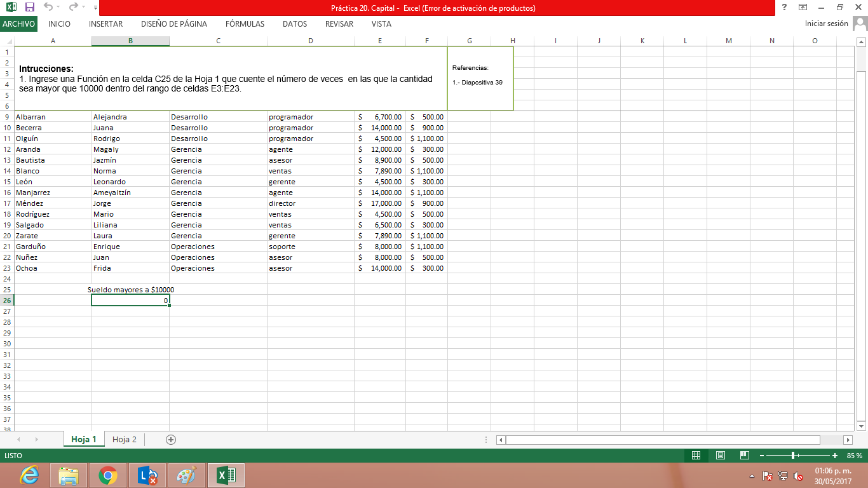The width and height of the screenshot is (868, 488).
Task: Open the DATOS ribbon tab
Action: [295, 24]
